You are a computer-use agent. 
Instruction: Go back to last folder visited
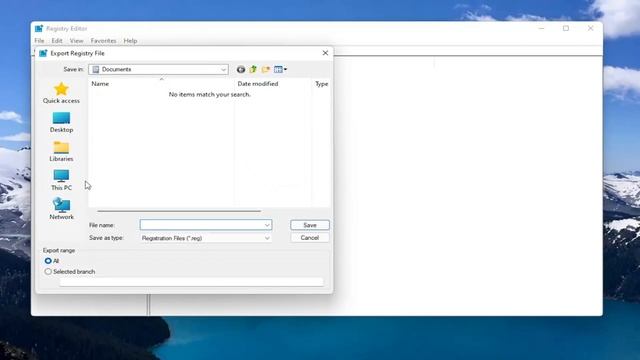click(241, 69)
